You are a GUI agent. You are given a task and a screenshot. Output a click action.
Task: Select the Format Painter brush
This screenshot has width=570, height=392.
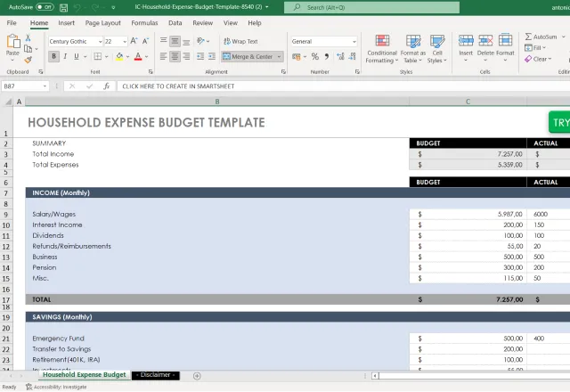tap(28, 60)
